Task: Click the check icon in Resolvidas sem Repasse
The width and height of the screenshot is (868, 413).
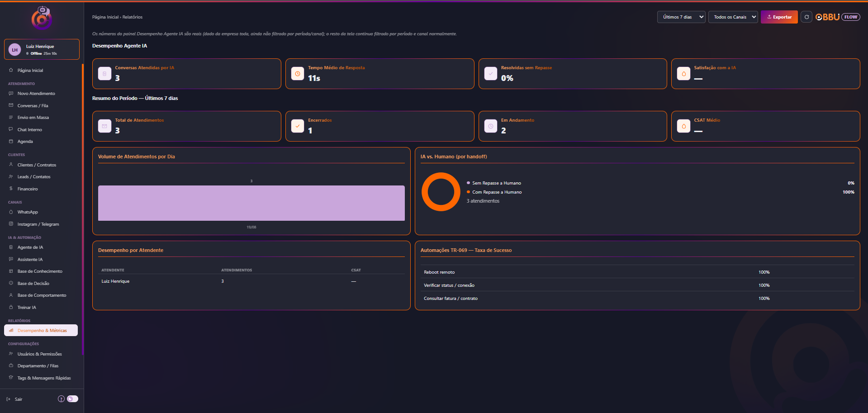Action: click(491, 74)
